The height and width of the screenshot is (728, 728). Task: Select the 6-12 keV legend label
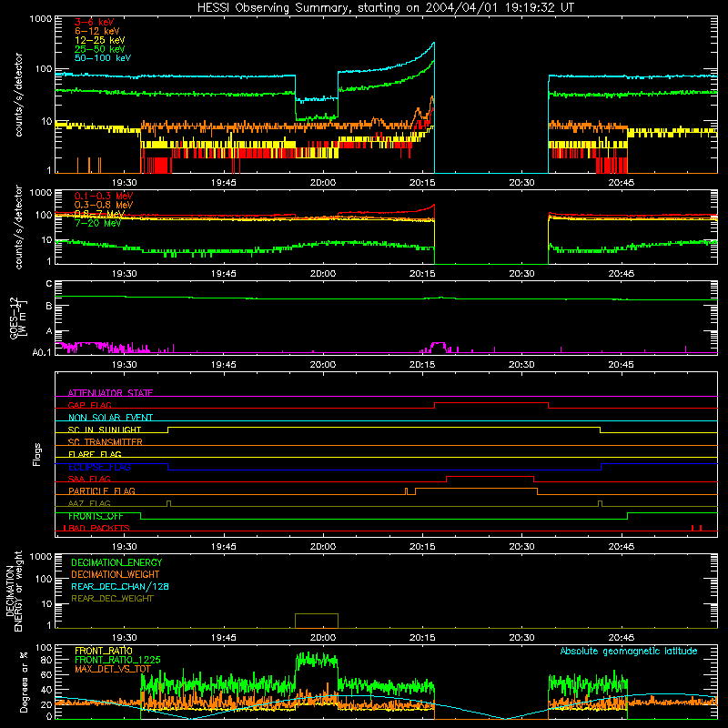pyautogui.click(x=97, y=31)
